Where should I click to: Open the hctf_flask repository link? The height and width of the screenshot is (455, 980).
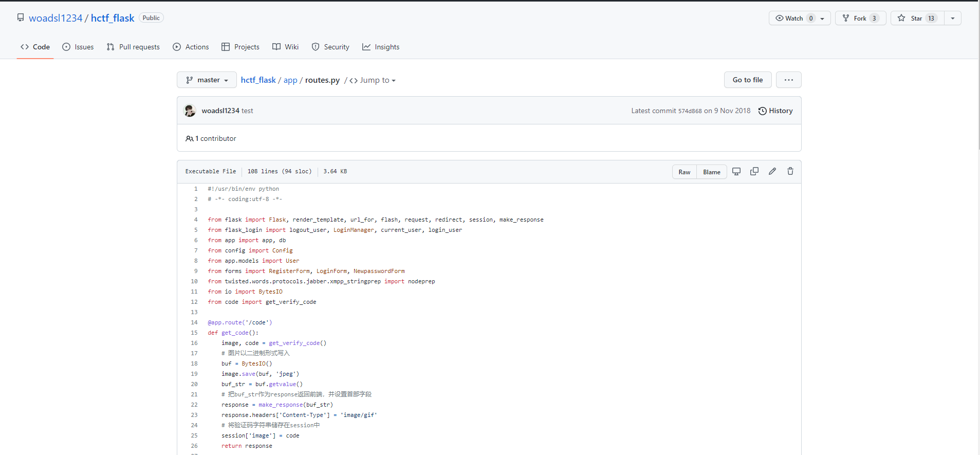[x=113, y=18]
